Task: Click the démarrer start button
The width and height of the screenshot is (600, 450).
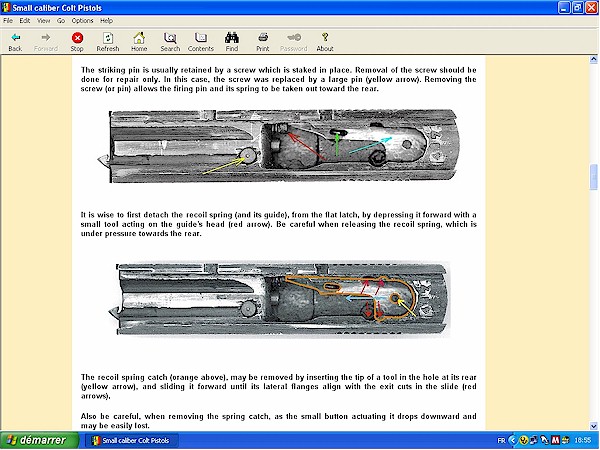Action: 39,440
